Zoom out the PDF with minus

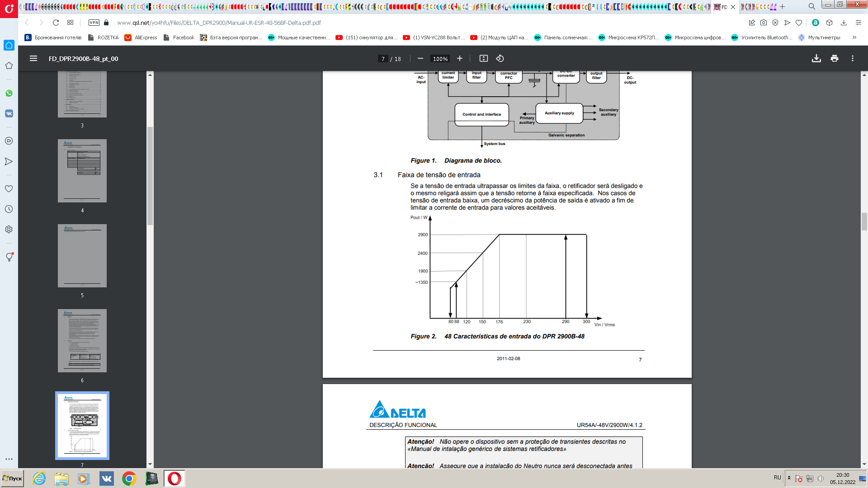tap(420, 58)
